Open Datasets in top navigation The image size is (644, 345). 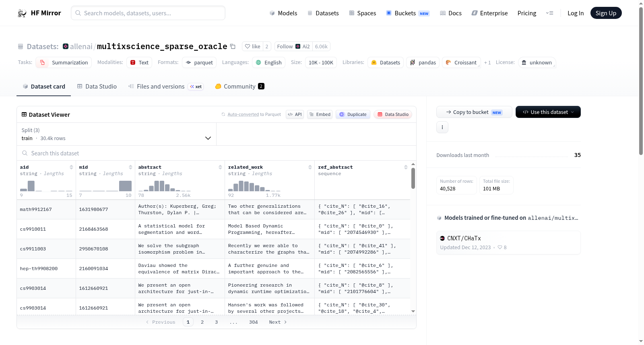point(323,13)
